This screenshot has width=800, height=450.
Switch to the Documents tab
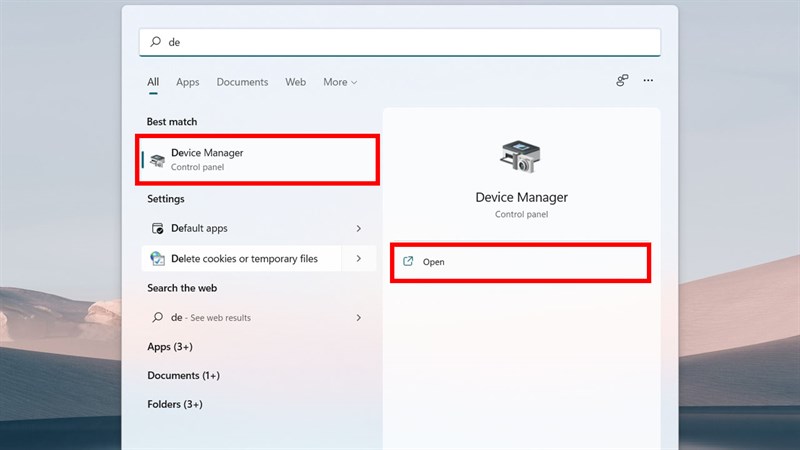[242, 82]
